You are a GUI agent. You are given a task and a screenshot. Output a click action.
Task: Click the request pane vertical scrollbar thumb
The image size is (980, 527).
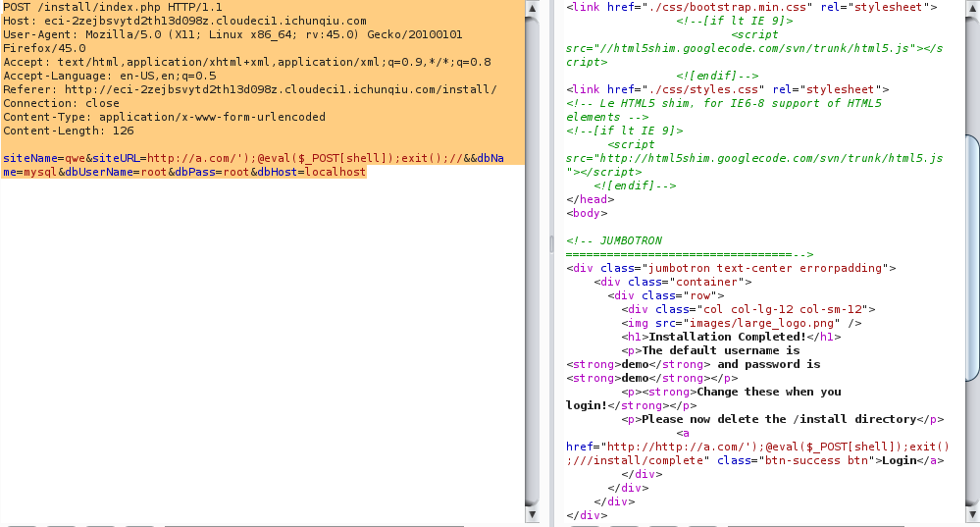click(533, 261)
